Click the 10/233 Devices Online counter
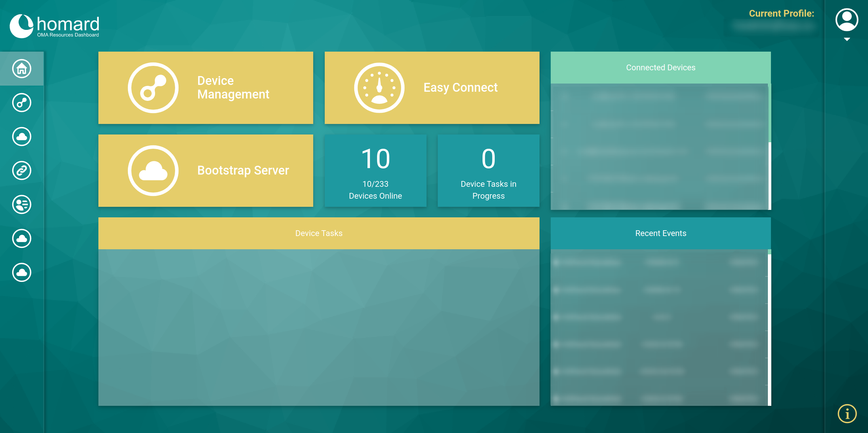The width and height of the screenshot is (868, 433). coord(375,170)
